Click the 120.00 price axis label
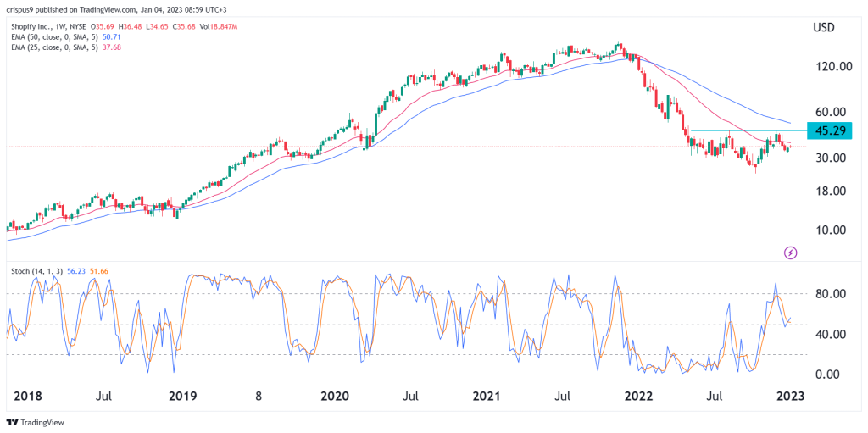This screenshot has height=433, width=868. [834, 67]
